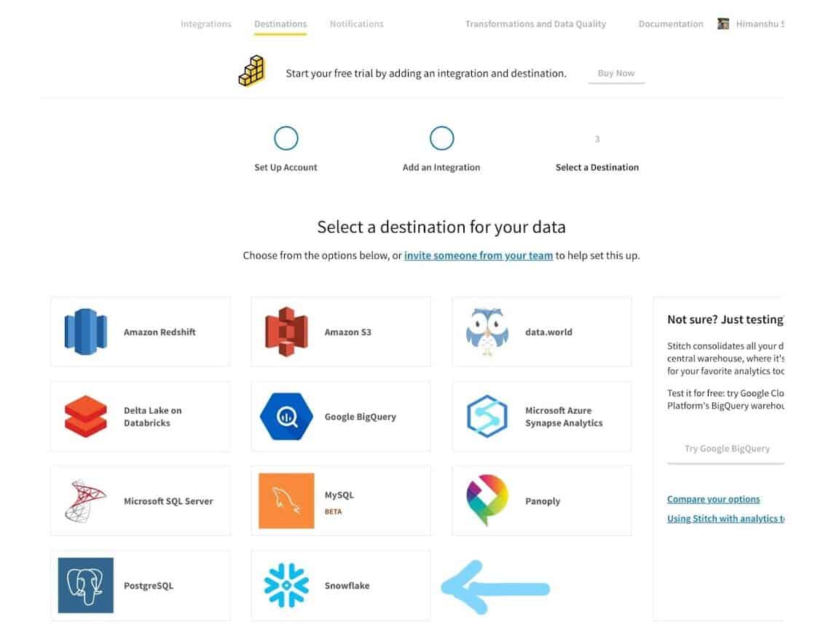Screen dimensions: 823x644
Task: Click the Add an Integration step label
Action: point(441,168)
